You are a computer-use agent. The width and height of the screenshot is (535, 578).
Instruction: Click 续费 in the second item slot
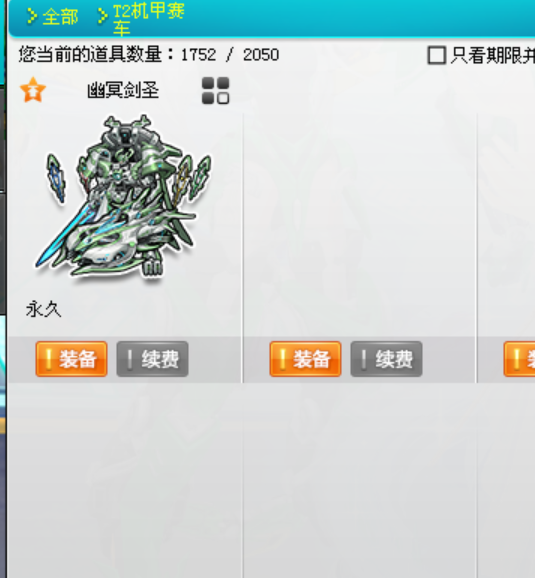click(x=386, y=359)
